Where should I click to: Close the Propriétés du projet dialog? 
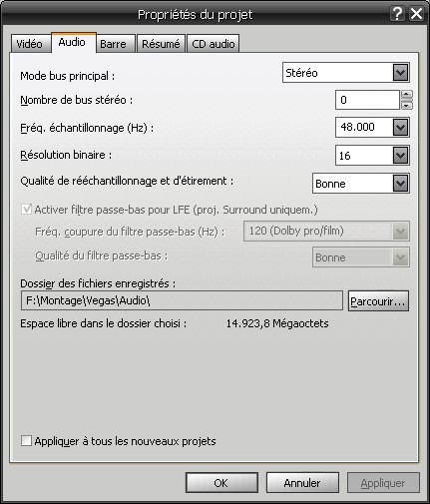click(x=416, y=14)
